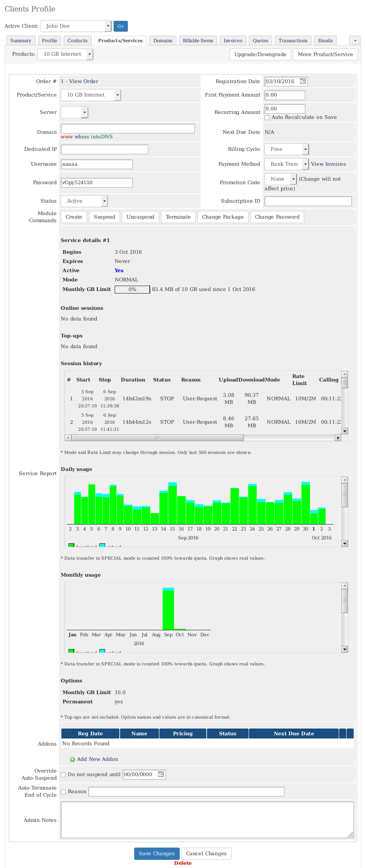Click the www link under Domain
Viewport: 365px width, 868px height.
[67, 137]
